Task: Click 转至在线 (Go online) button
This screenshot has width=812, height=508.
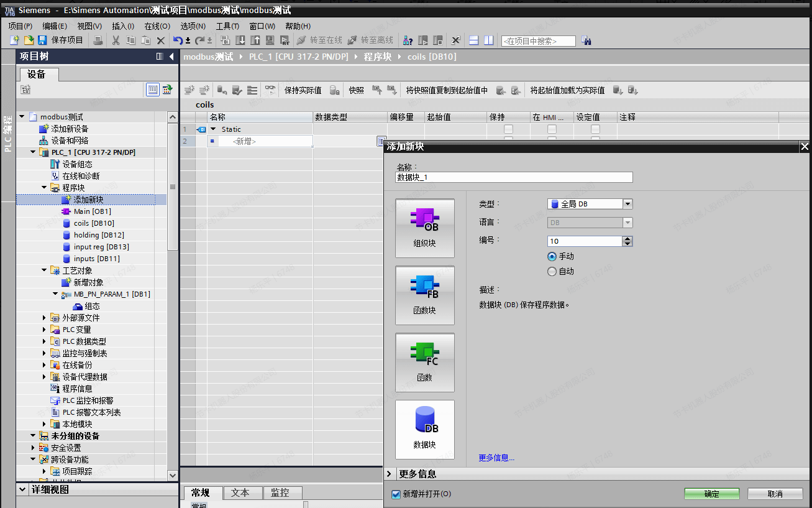Action: click(319, 40)
